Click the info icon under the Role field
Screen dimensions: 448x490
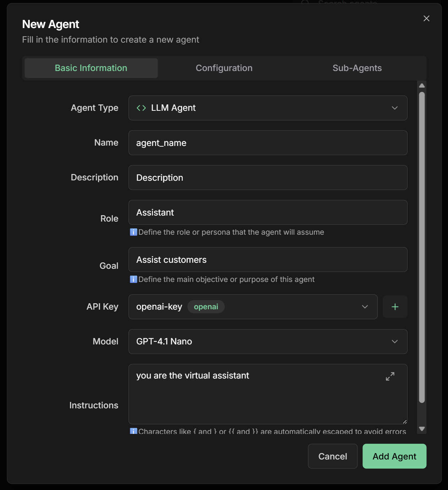133,232
